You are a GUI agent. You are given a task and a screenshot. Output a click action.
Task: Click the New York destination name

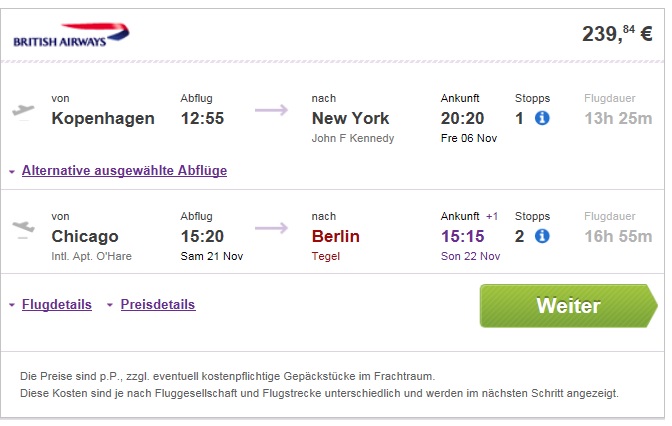pos(351,118)
